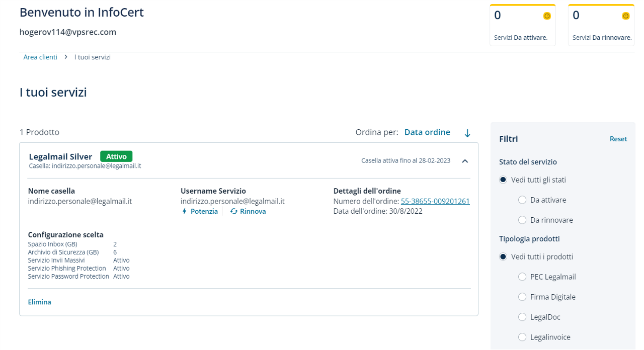Screen dimensions: 644x350
Task: Open the Area clienti breadcrumb link
Action: pos(40,57)
